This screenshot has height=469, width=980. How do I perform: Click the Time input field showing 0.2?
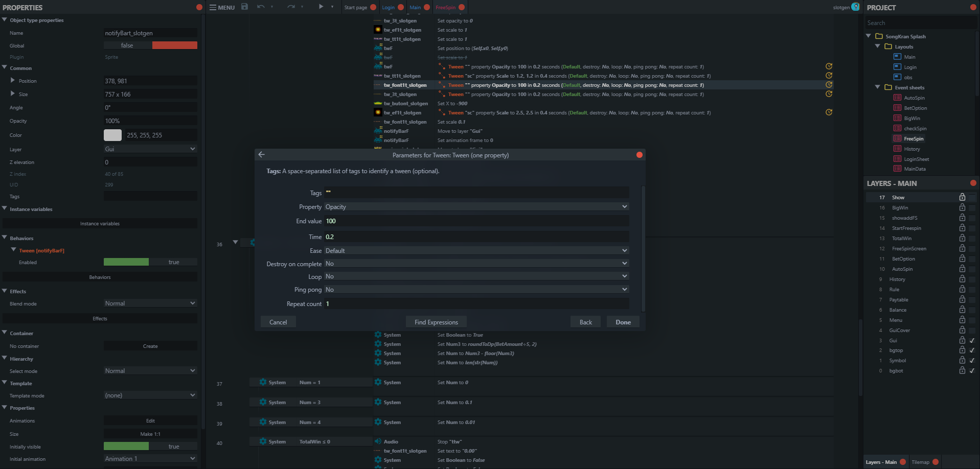476,237
